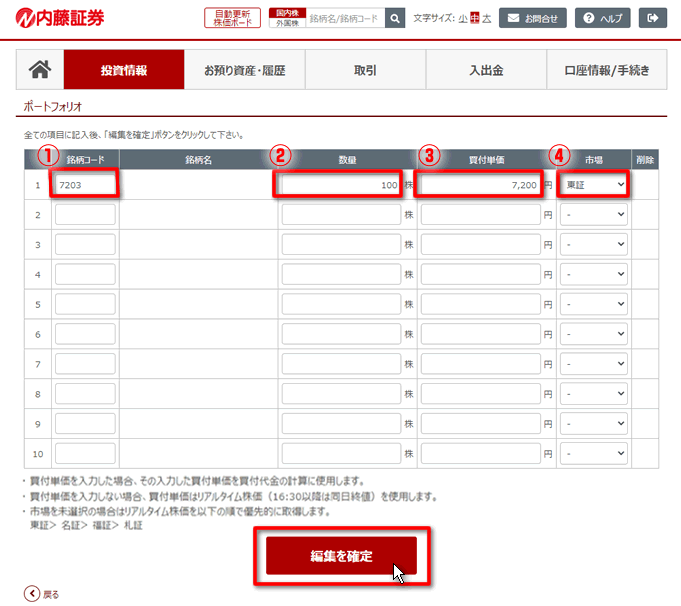This screenshot has width=681, height=606.
Task: Select 国内株 search toggle
Action: (285, 13)
